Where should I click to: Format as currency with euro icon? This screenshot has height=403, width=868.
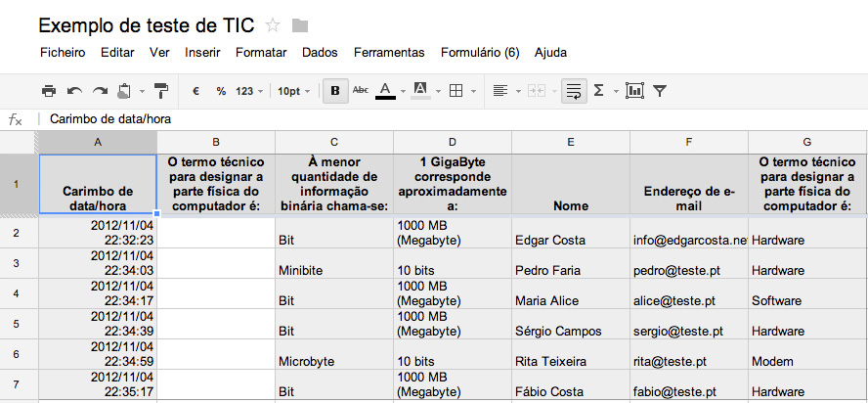point(195,91)
